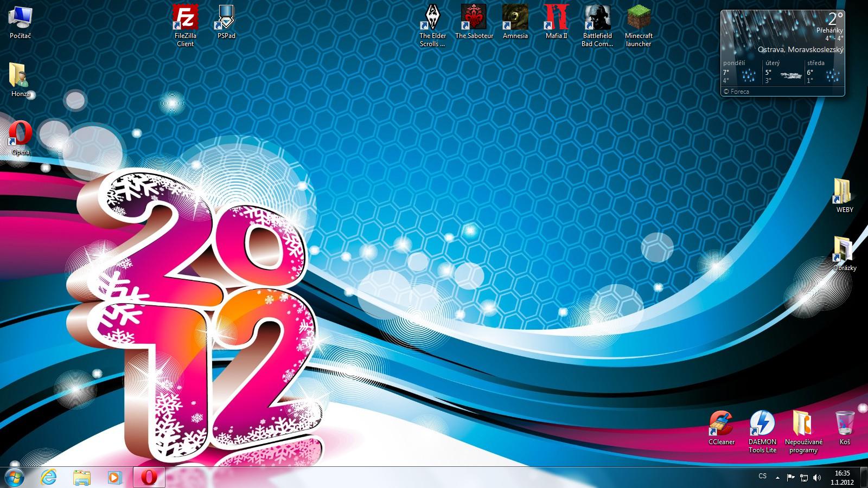Open the volume speaker tray icon
This screenshot has height=488, width=868.
pos(817,478)
